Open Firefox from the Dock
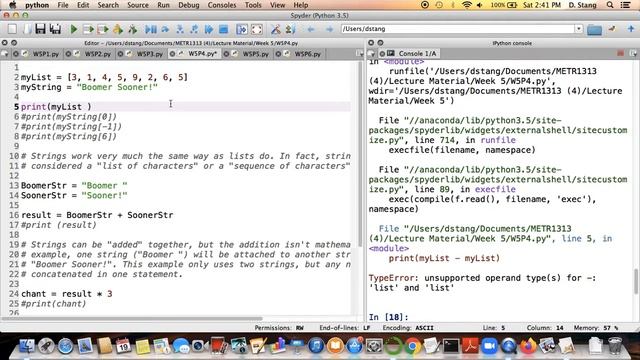The width and height of the screenshot is (640, 360). point(528,347)
